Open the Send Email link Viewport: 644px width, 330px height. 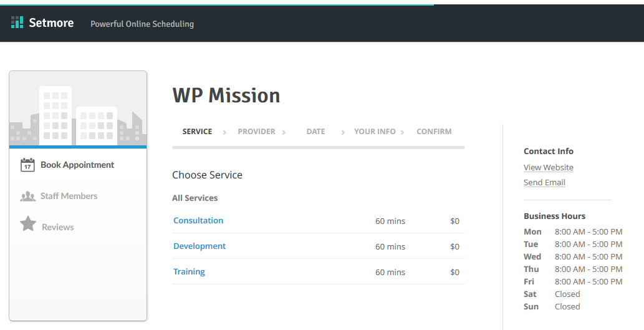(544, 182)
